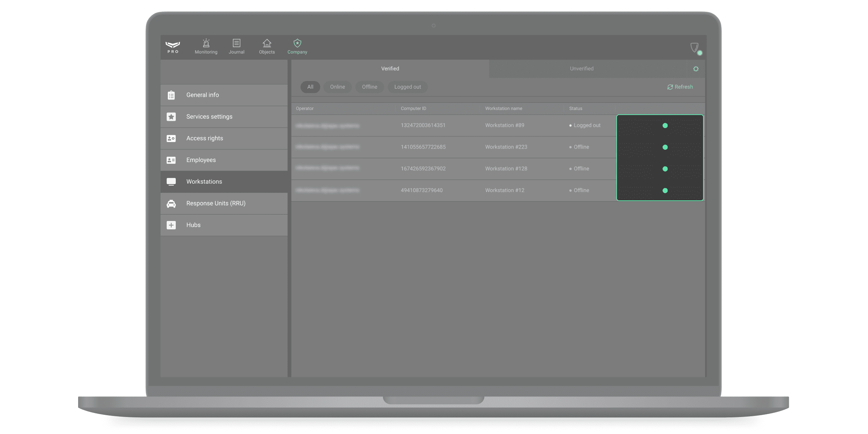The image size is (868, 434).
Task: Click the Ajax PRO logo
Action: pyautogui.click(x=173, y=47)
